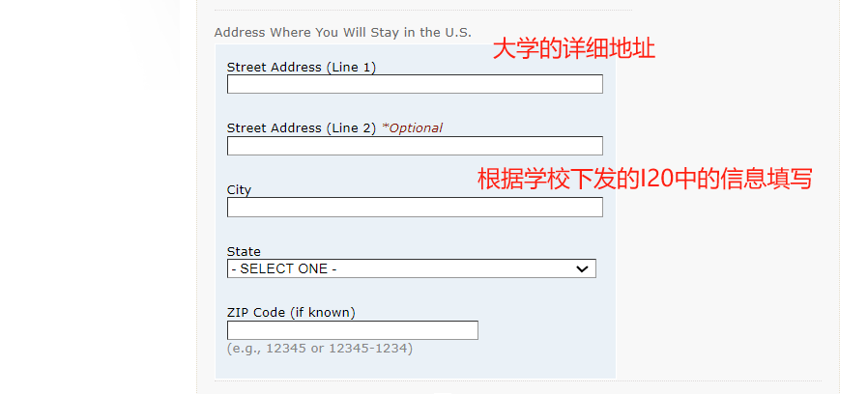Click the chevron arrow on the State dropdown
The width and height of the screenshot is (868, 394).
click(582, 268)
